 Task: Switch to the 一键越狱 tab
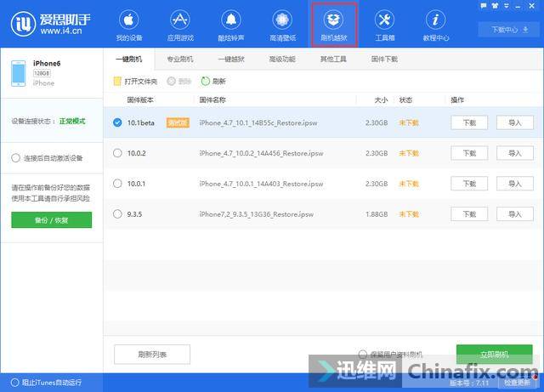click(x=231, y=60)
